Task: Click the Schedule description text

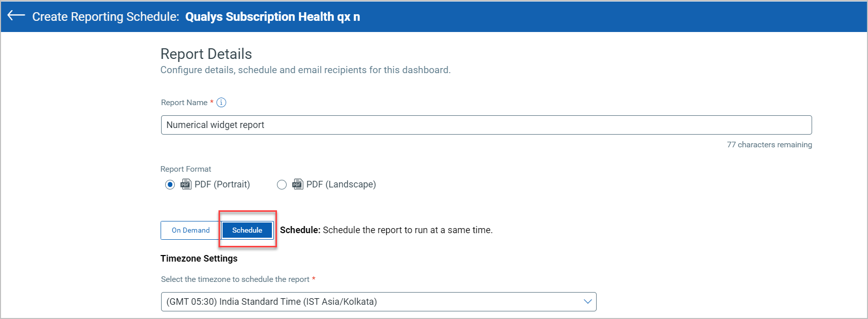Action: tap(386, 230)
